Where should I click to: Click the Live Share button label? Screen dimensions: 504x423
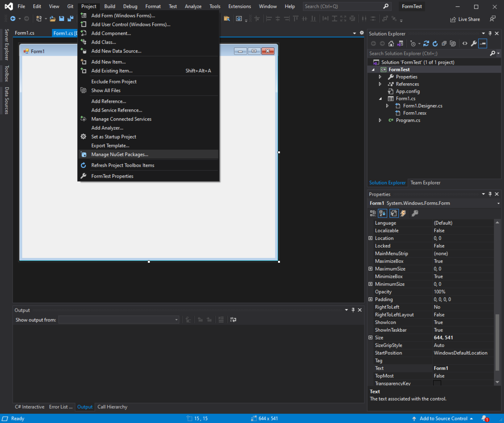point(469,19)
